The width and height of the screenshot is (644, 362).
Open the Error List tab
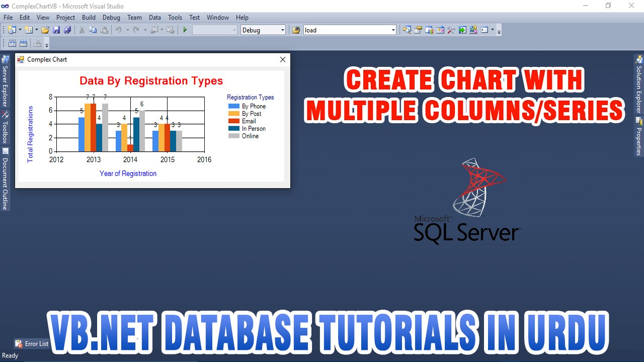(32, 344)
